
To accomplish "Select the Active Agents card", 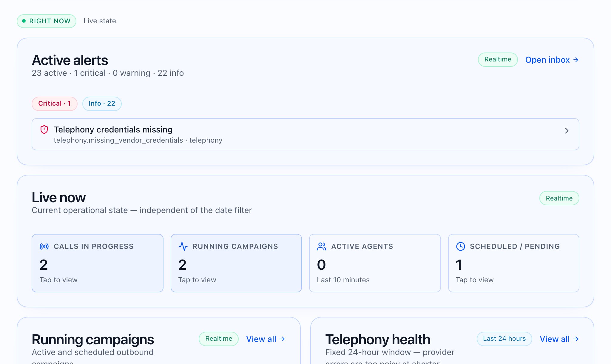I will click(x=375, y=263).
